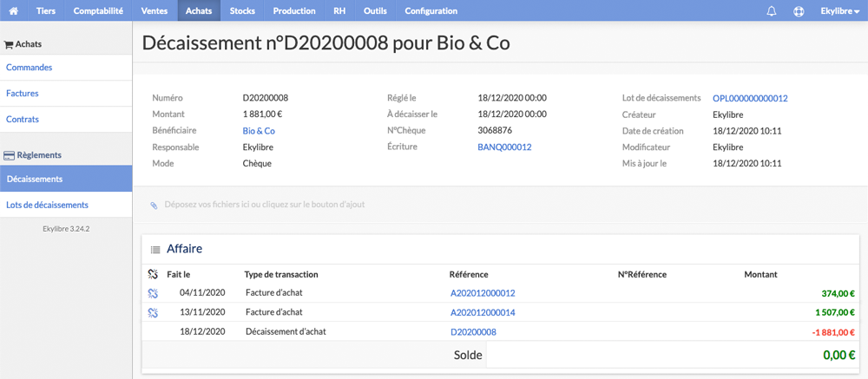Screen dimensions: 868x379
Task: Go to Factures in sidebar
Action: coord(66,94)
